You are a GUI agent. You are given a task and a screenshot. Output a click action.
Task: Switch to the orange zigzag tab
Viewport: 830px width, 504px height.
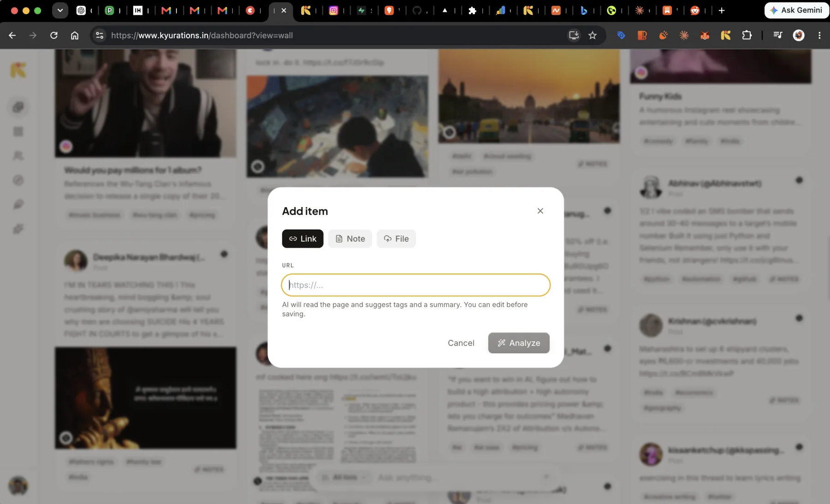(x=556, y=10)
